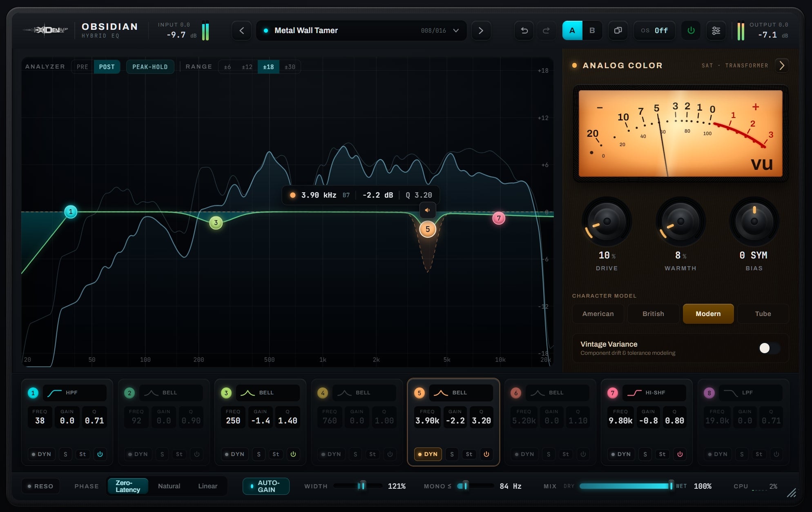Toggle DYN on band 1
812x512 pixels.
[x=42, y=454]
